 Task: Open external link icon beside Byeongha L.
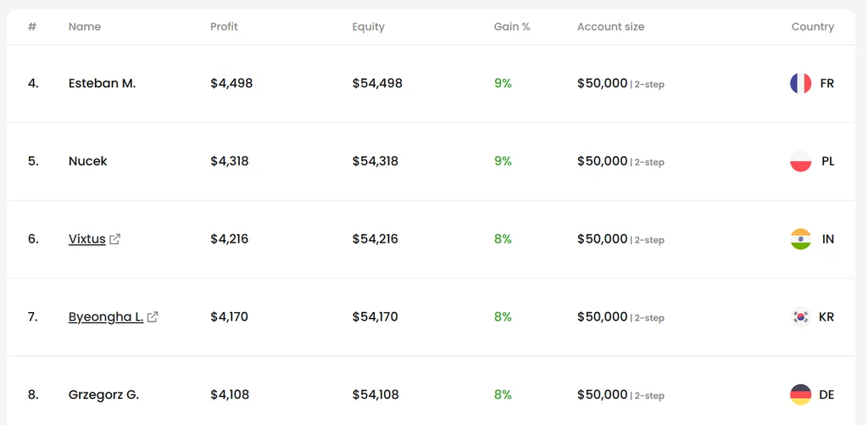pyautogui.click(x=153, y=317)
